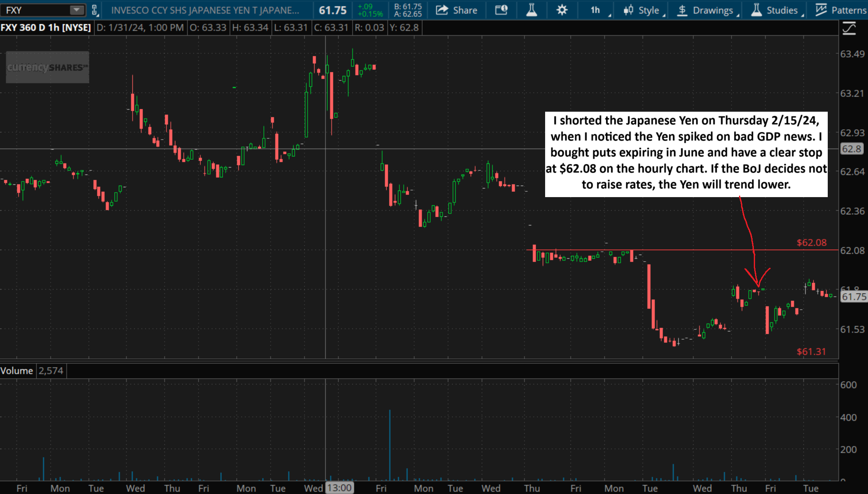Open the chart settings gear icon
Screen dimensions: 868x494
point(562,10)
